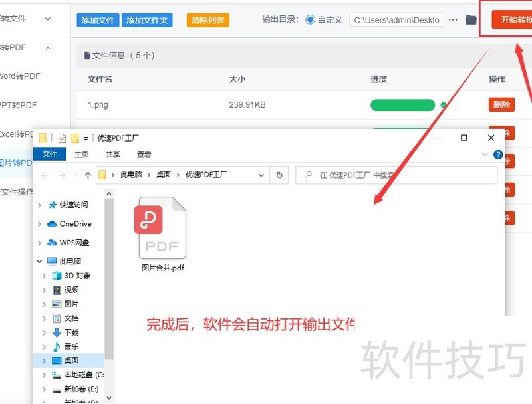Click the navigation pane scroll-down arrow
The image size is (532, 404).
[x=109, y=397]
